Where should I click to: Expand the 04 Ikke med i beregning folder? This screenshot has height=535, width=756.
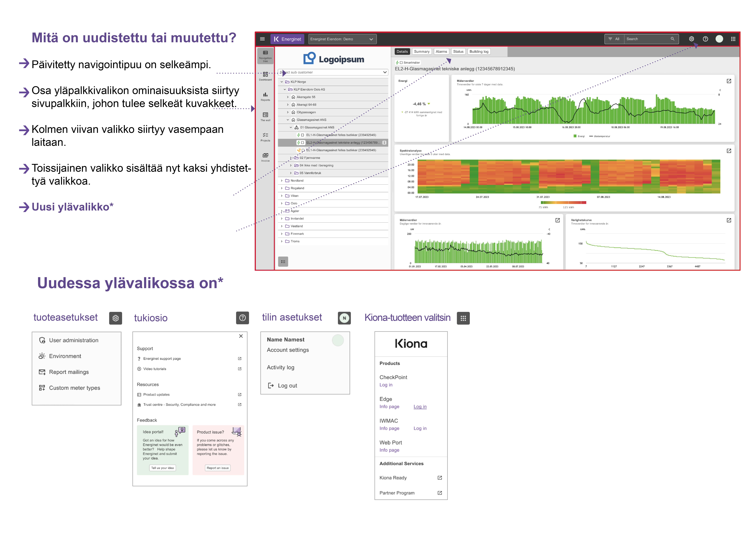pyautogui.click(x=291, y=165)
